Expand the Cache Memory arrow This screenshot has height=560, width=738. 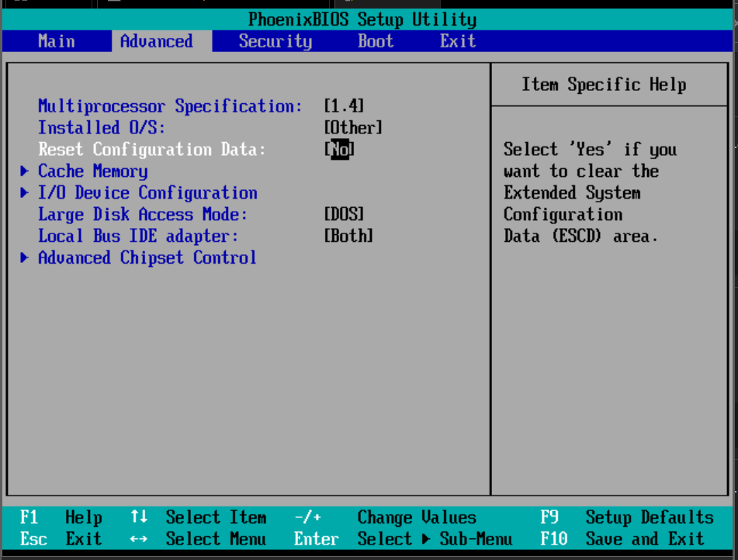[25, 171]
